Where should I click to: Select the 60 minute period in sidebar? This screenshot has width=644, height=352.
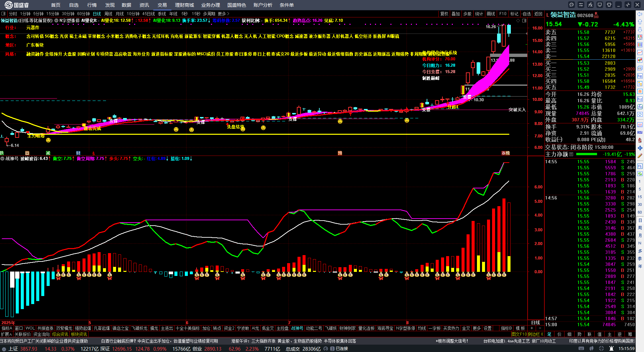[640, 212]
